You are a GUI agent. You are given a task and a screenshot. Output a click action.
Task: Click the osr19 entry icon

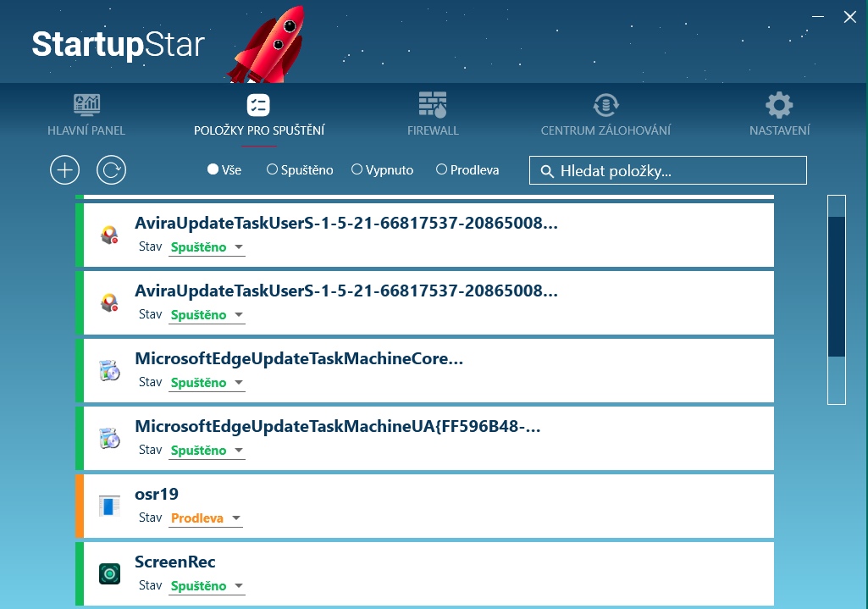(109, 507)
